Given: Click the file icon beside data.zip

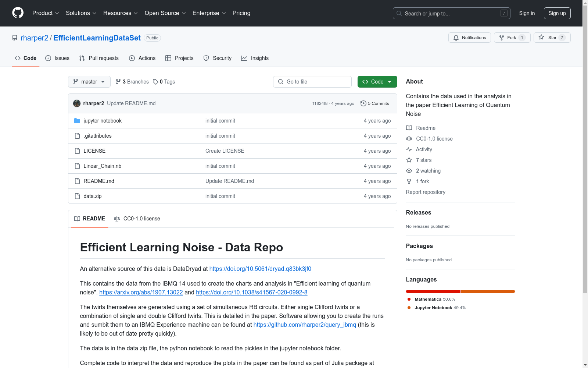Looking at the screenshot, I should (77, 196).
